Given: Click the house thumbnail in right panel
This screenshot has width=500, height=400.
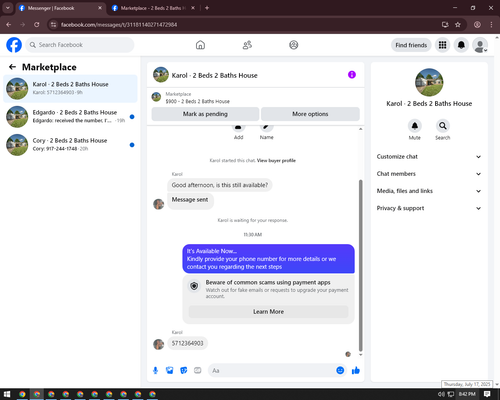Looking at the screenshot, I should pyautogui.click(x=429, y=82).
